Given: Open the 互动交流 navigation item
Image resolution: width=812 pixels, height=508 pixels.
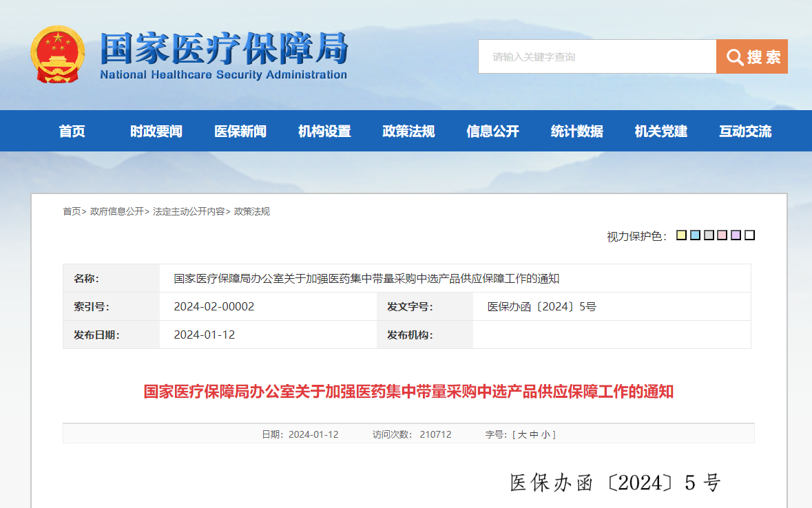Looking at the screenshot, I should [745, 131].
